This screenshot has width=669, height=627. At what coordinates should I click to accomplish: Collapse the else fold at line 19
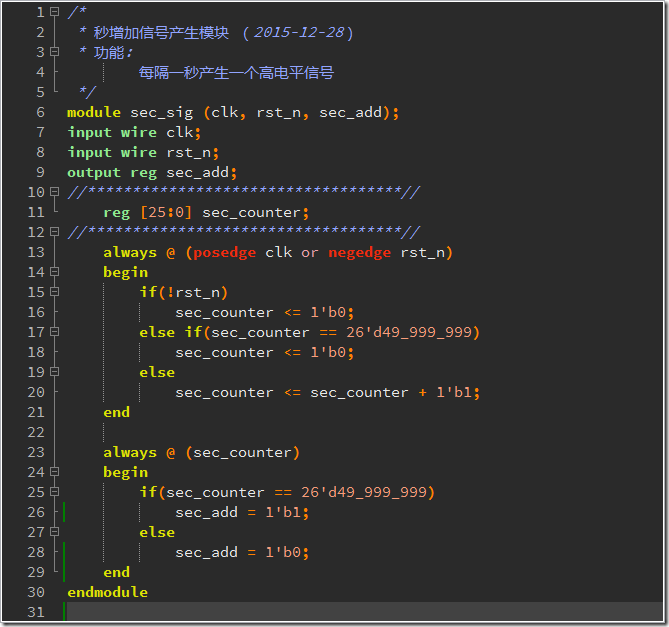54,372
